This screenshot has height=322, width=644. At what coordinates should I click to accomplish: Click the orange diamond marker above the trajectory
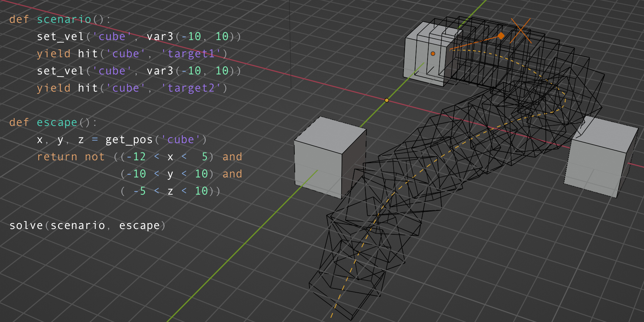point(501,36)
